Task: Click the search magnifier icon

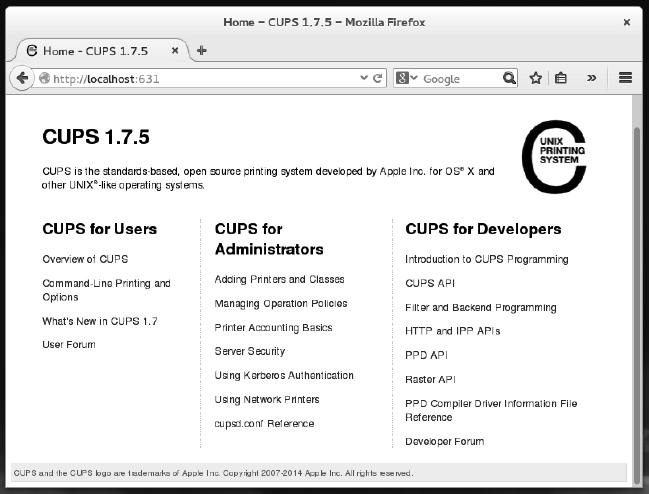Action: [509, 78]
